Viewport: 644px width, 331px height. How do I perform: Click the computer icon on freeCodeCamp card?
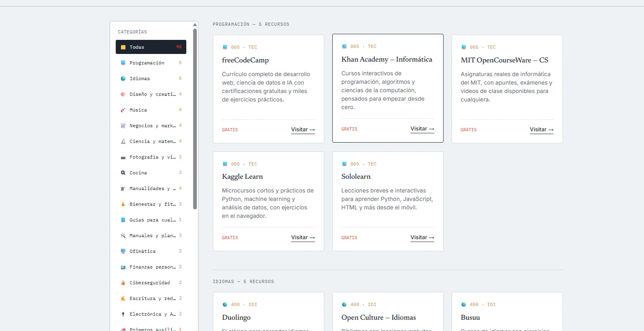[x=225, y=47]
